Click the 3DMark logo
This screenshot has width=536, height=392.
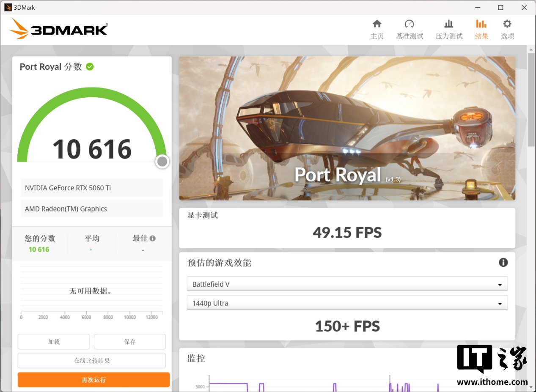pyautogui.click(x=58, y=29)
